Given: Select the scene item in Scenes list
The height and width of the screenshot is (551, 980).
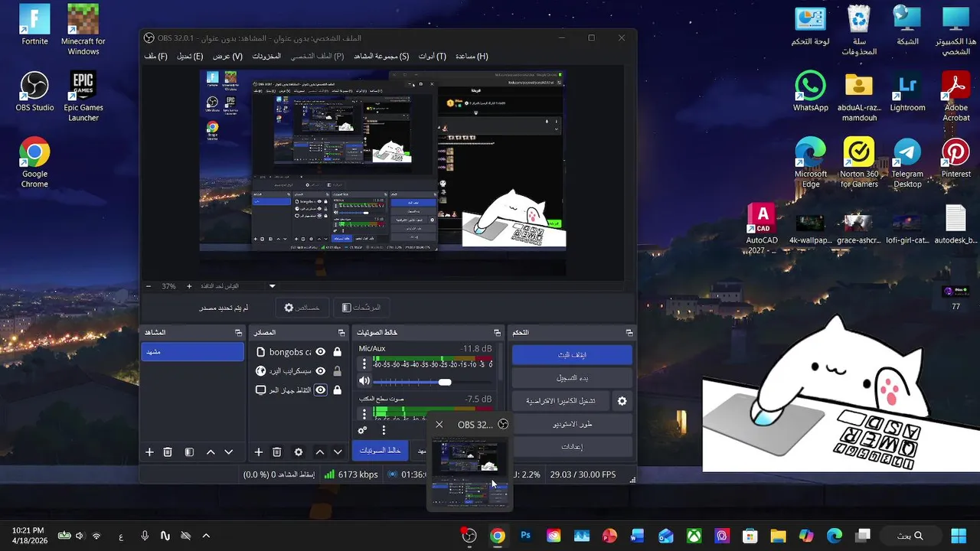Looking at the screenshot, I should tap(192, 352).
